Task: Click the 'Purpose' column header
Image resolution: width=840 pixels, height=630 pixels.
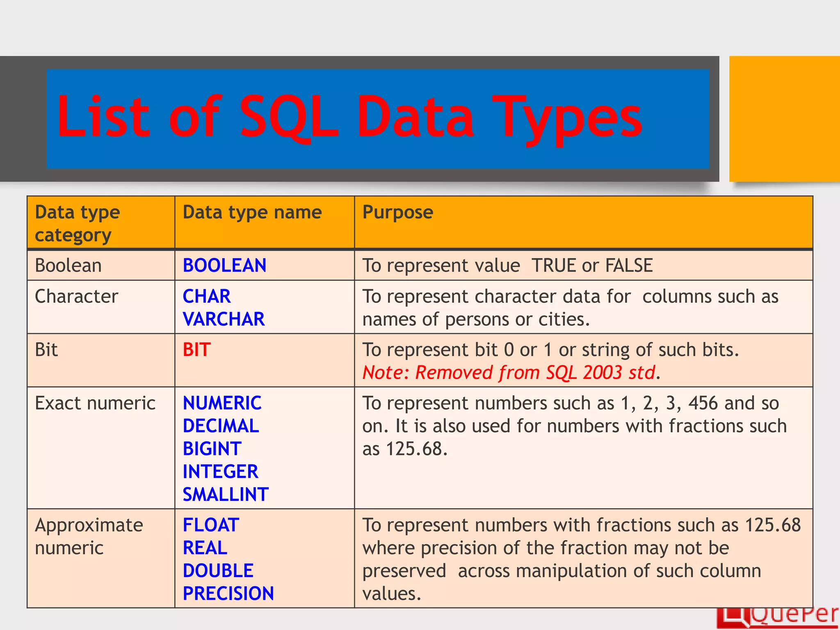Action: [397, 212]
